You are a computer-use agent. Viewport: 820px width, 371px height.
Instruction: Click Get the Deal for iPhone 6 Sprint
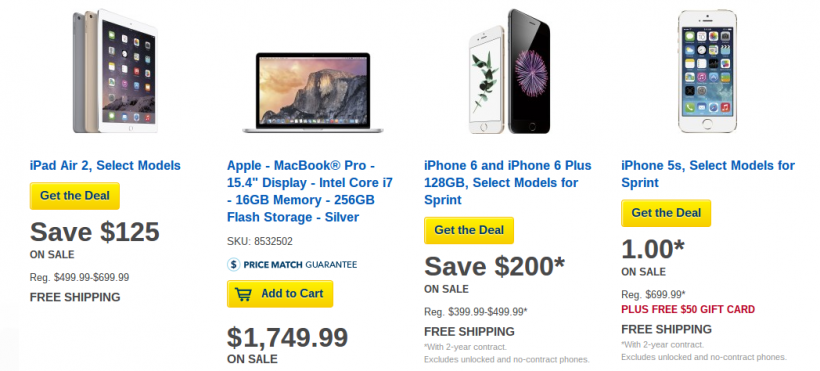(469, 230)
